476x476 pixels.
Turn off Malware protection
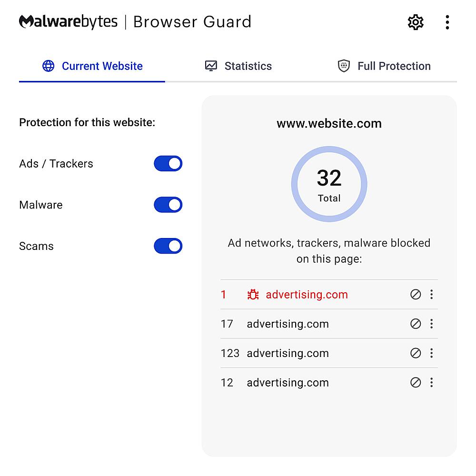pos(168,205)
